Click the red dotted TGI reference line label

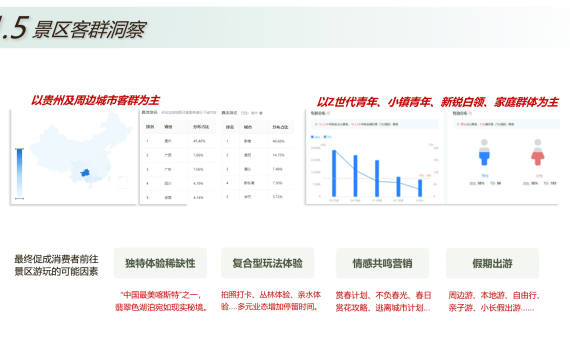click(425, 175)
